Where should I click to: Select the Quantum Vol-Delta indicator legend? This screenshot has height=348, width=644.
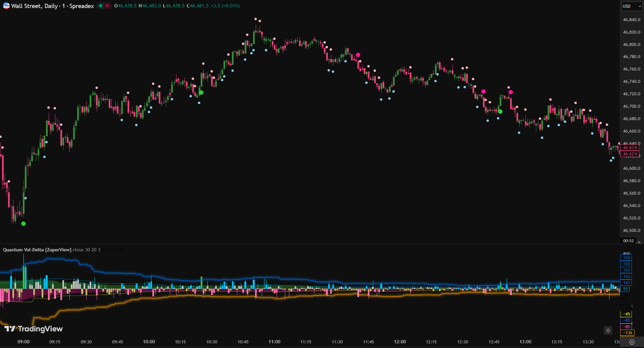(37, 250)
